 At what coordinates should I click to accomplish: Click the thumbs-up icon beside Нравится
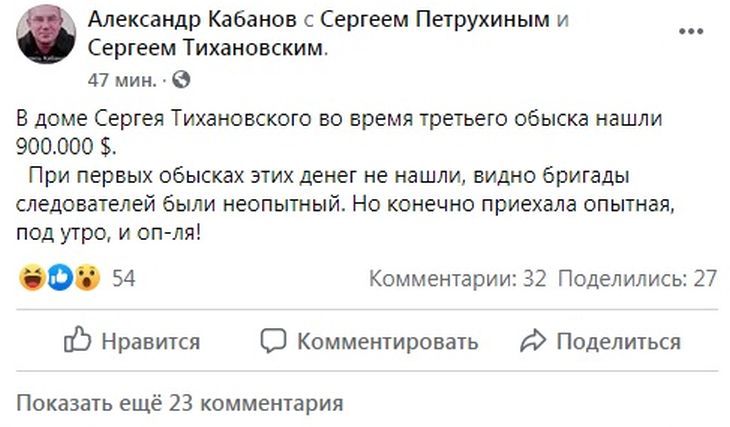click(77, 341)
